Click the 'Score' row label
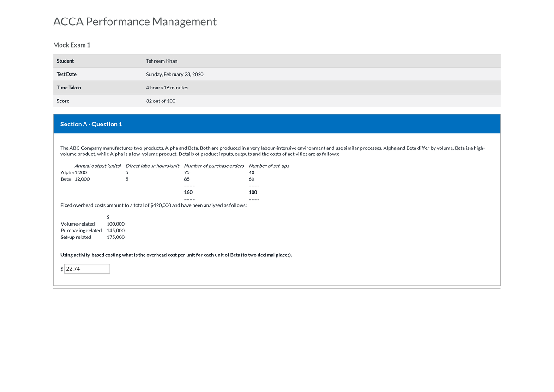This screenshot has width=554, height=392. coord(63,101)
